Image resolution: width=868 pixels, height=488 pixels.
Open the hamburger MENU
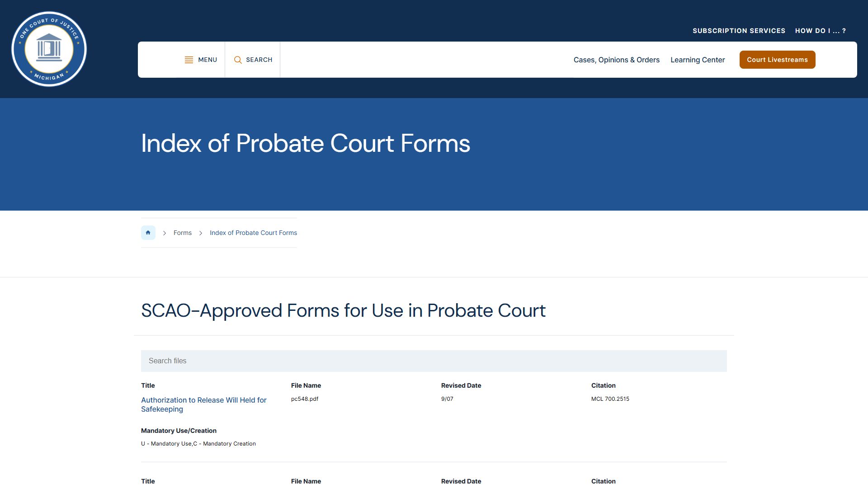tap(201, 59)
